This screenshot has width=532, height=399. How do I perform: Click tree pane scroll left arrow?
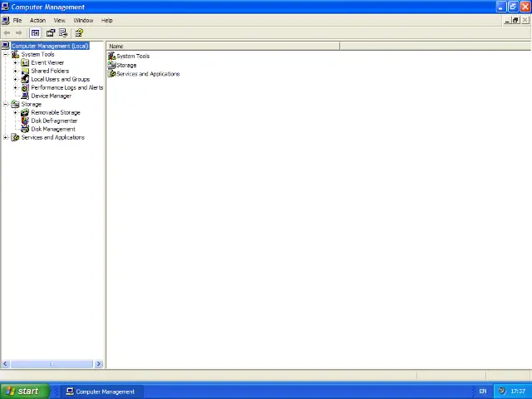click(x=5, y=364)
